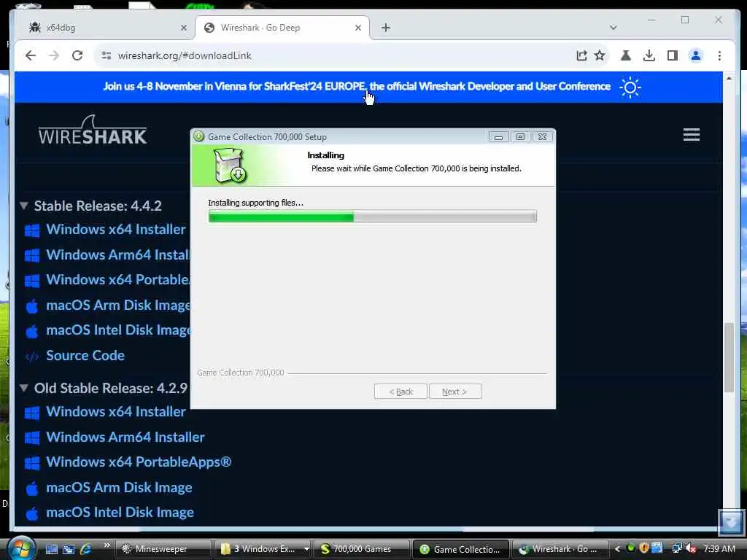Click the Wireshark logo

pos(93,130)
